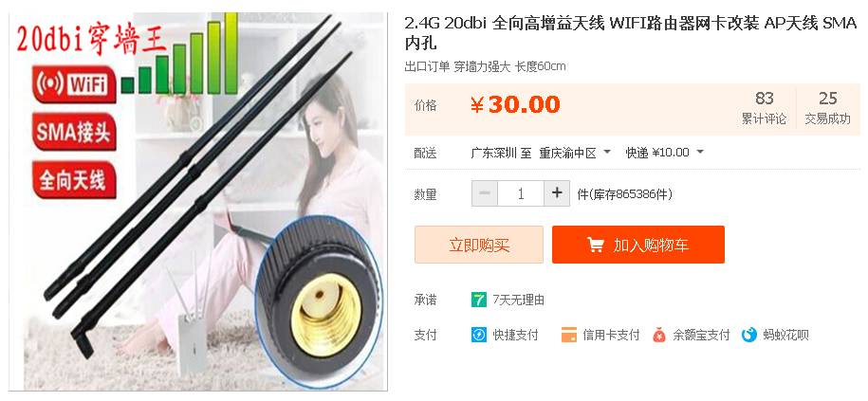Click the 加入购物车 add to cart button
This screenshot has width=868, height=401.
coord(638,245)
